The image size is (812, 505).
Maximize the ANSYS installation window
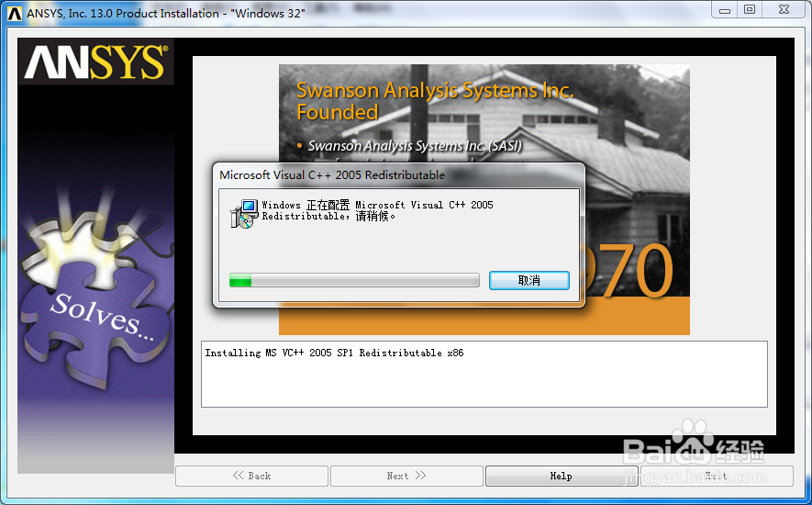pyautogui.click(x=750, y=10)
